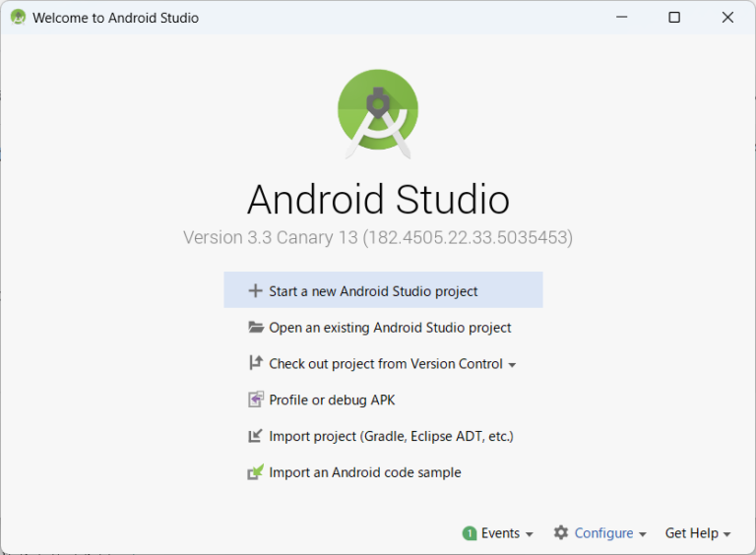Click the Import project arrow icon
This screenshot has height=555, width=756.
pos(255,436)
